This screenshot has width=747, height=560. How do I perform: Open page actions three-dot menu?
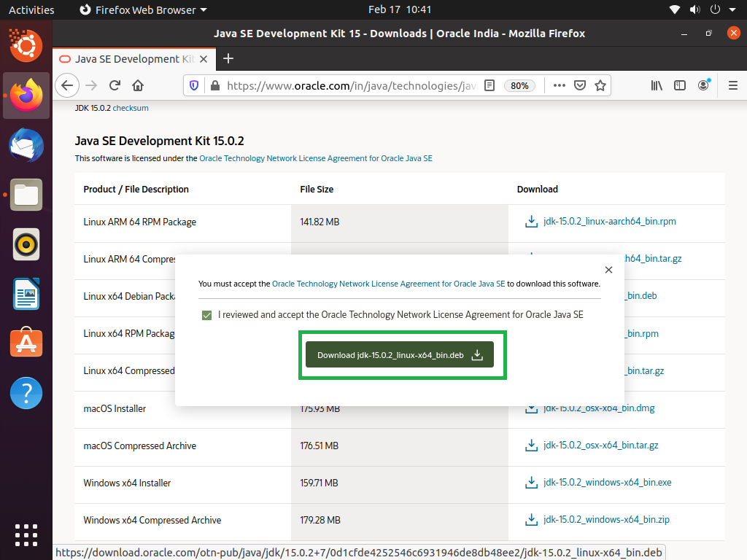(x=560, y=86)
